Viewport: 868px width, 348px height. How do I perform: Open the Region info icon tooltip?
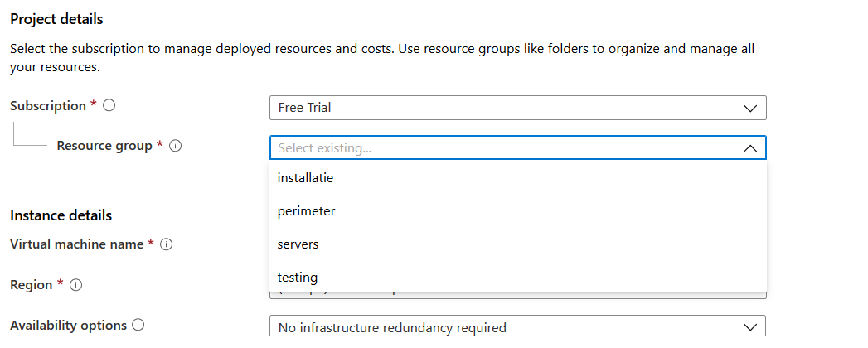tap(76, 284)
